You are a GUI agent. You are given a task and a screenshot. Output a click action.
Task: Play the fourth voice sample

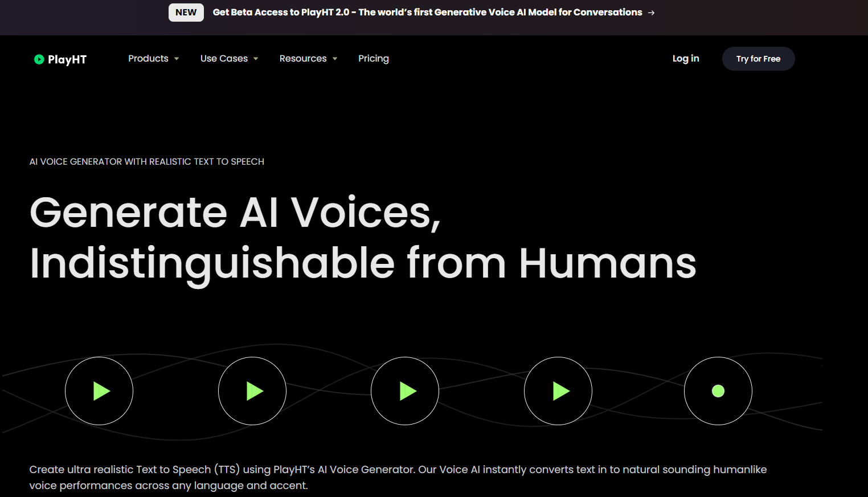(558, 391)
